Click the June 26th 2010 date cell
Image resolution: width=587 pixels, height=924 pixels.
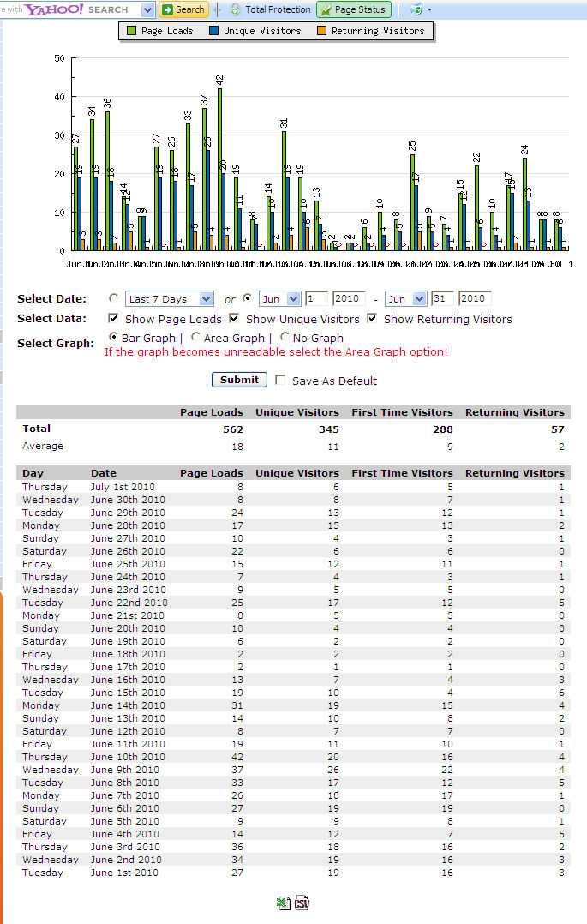tap(128, 551)
